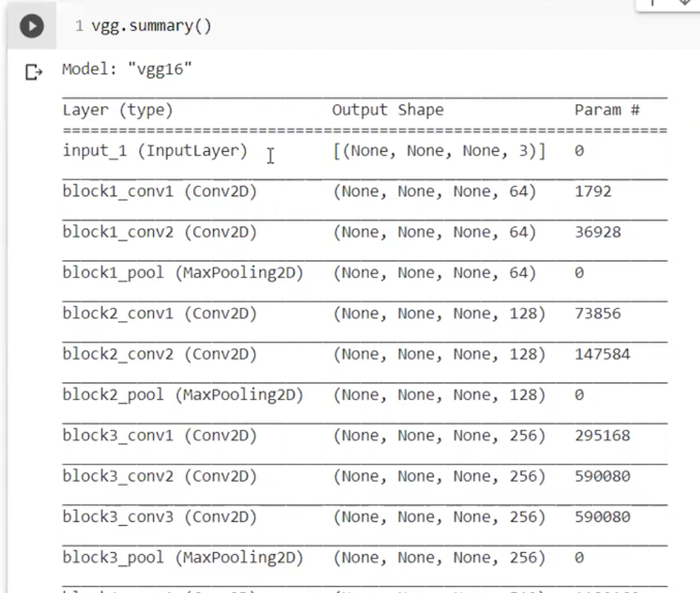Select the block2_conv1 (Conv2D) layer name
This screenshot has width=700, height=593.
(x=159, y=313)
